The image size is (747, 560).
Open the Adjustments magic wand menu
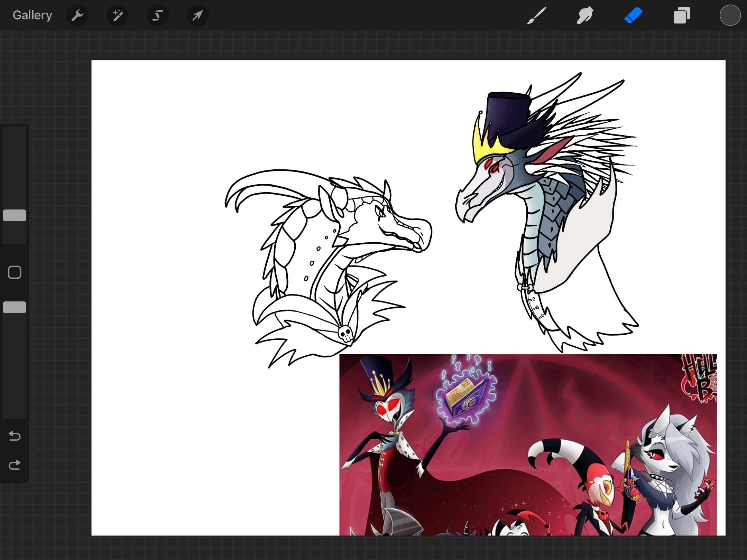pyautogui.click(x=117, y=15)
